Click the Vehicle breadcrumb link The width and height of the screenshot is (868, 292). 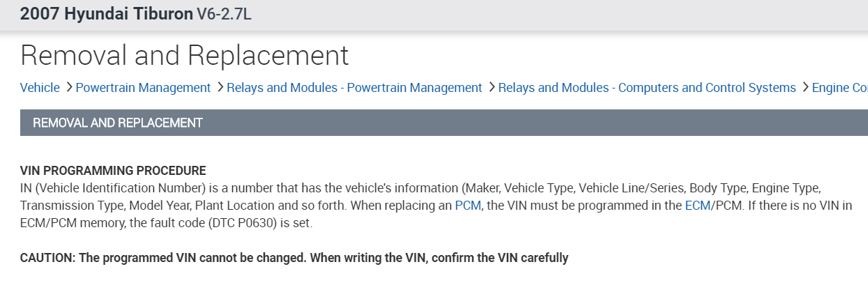[x=40, y=88]
